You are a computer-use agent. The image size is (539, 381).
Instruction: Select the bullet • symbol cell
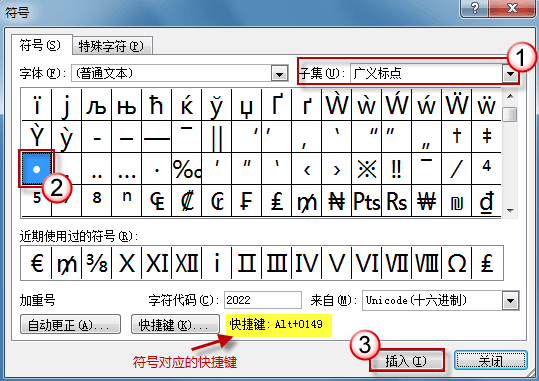point(36,169)
